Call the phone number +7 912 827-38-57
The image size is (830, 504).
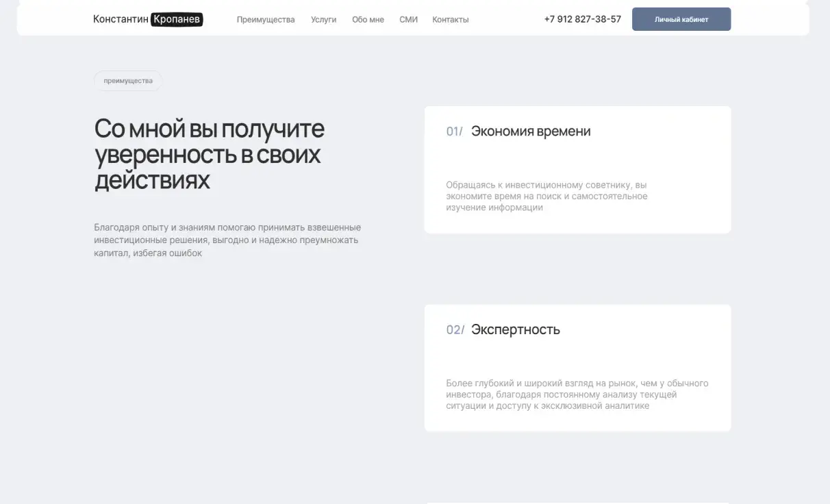[583, 19]
